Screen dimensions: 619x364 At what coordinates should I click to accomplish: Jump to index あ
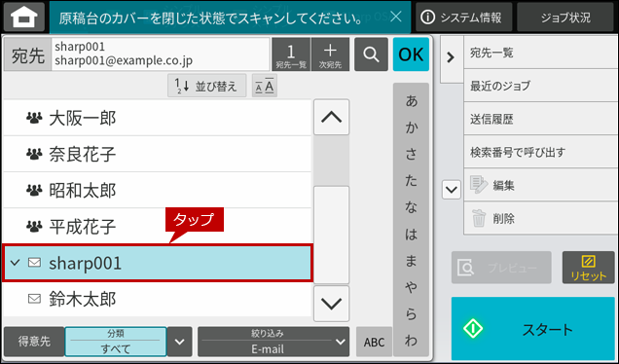(x=411, y=101)
